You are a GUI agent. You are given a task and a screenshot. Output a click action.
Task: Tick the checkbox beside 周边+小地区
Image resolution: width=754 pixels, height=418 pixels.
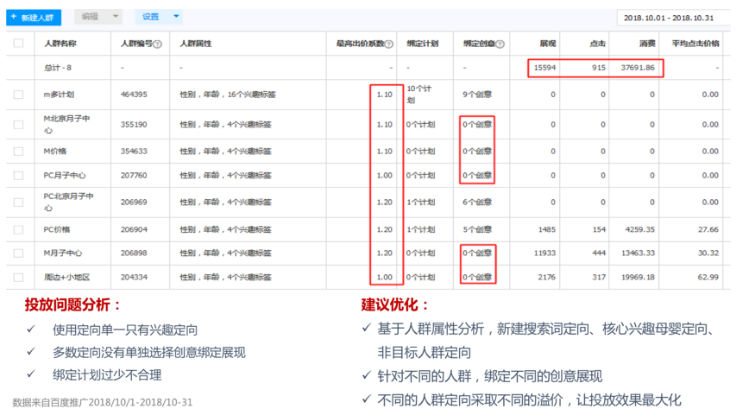(19, 277)
